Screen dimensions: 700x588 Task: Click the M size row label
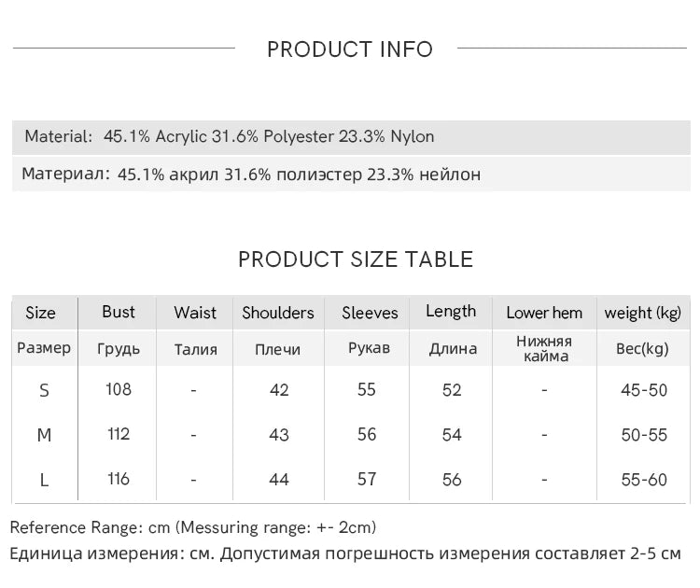(44, 435)
